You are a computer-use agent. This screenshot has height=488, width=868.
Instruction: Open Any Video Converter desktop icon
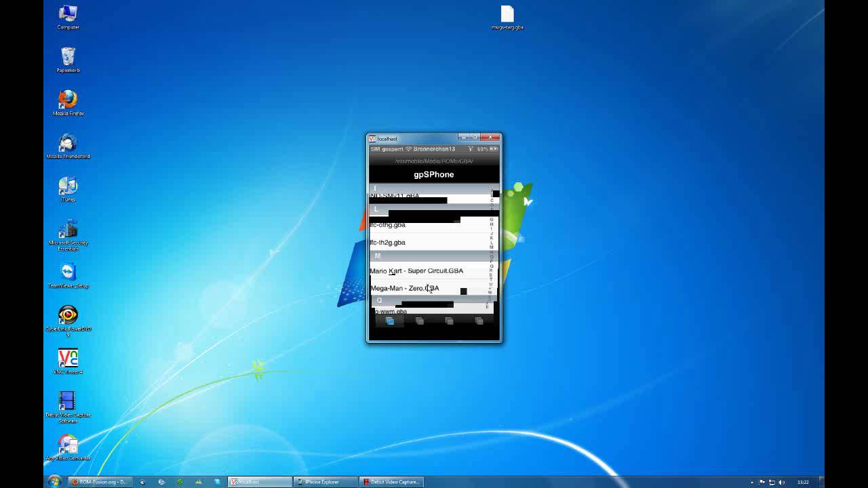68,447
